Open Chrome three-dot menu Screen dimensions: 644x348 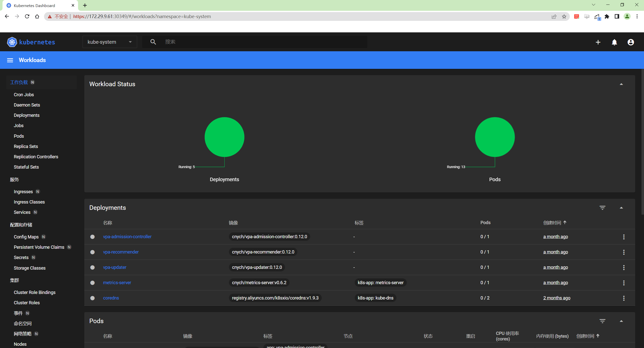coord(637,17)
